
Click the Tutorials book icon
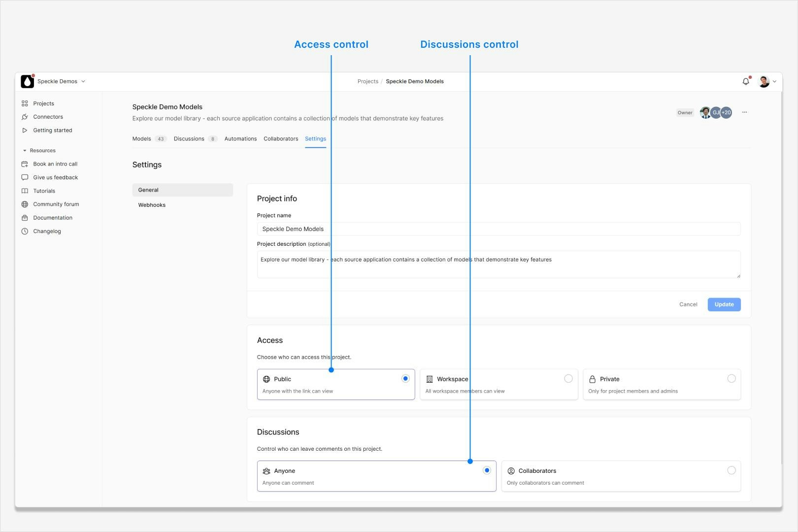(x=25, y=191)
